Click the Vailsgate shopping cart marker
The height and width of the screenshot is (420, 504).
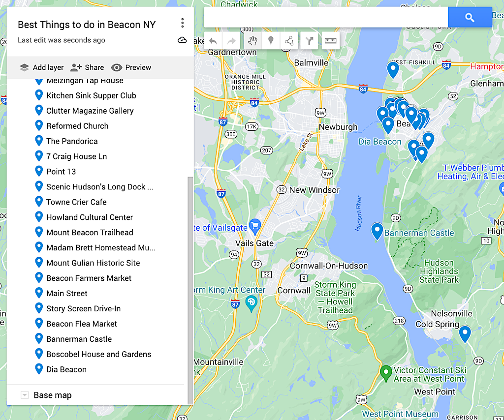pos(255,226)
